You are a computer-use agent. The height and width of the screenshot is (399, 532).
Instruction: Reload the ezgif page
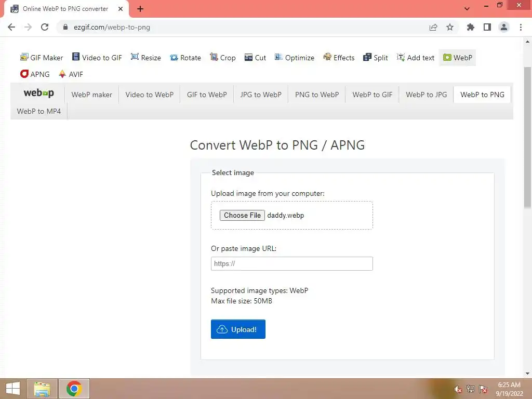(x=45, y=27)
